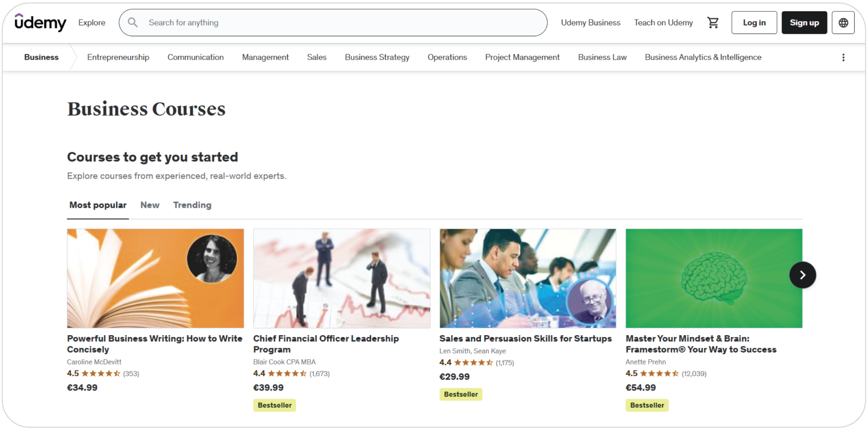Open the Chief Financial Officer Leadership Program thumbnail

coord(342,279)
